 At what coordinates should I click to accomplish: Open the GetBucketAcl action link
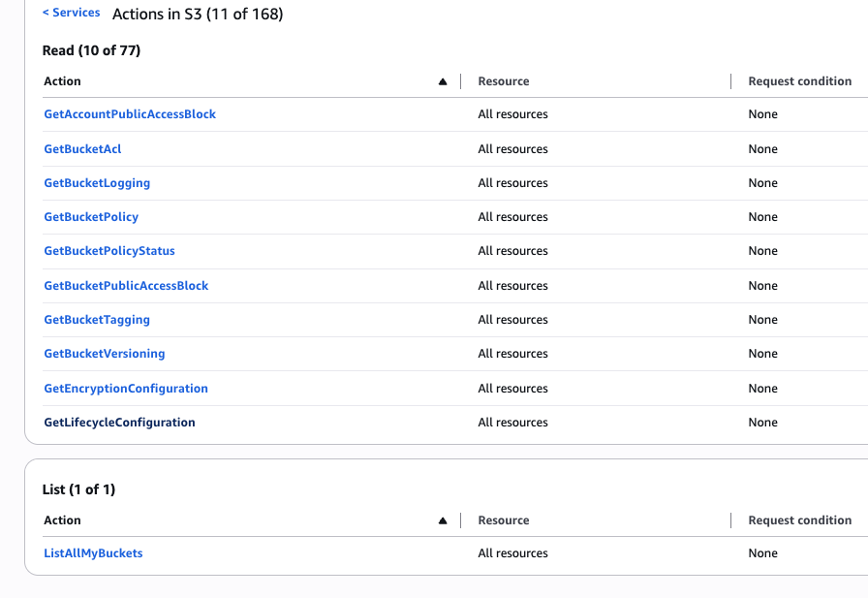pyautogui.click(x=82, y=149)
